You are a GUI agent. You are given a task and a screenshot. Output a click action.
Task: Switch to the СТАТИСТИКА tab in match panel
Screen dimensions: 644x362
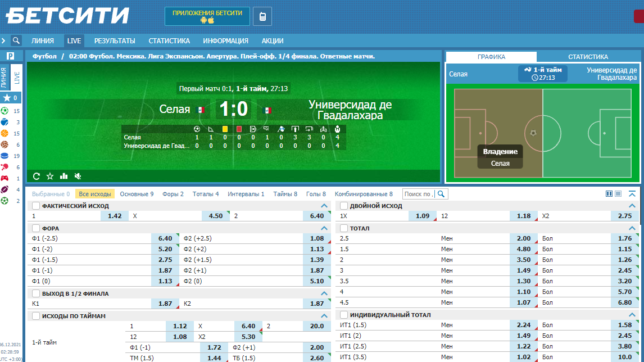(x=588, y=57)
